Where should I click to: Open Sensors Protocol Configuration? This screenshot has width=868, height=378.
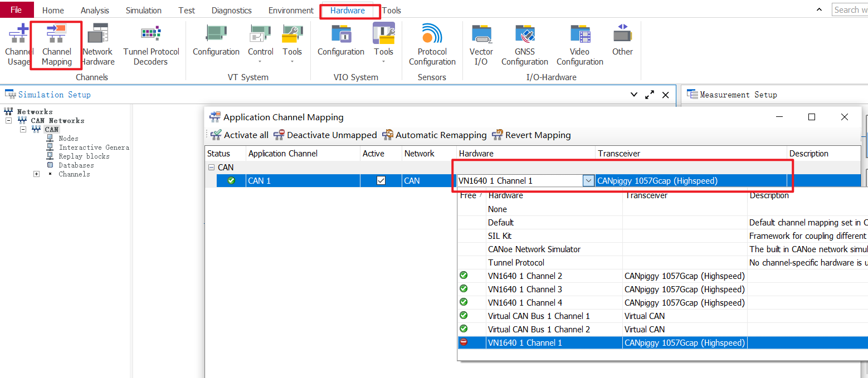(432, 46)
